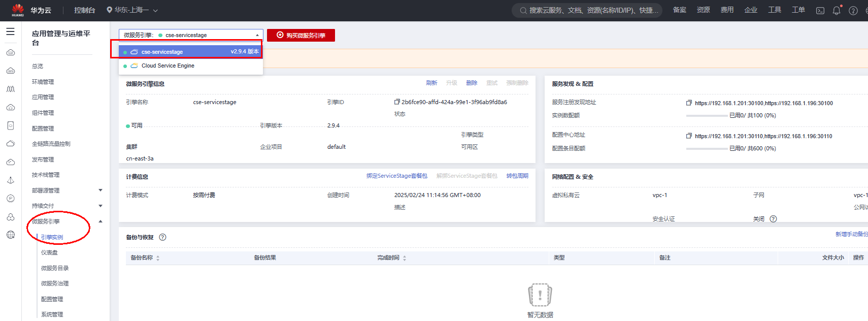Screen dimensions: 868x321
Task: Open 引擎实例 submenu item
Action: click(52, 237)
